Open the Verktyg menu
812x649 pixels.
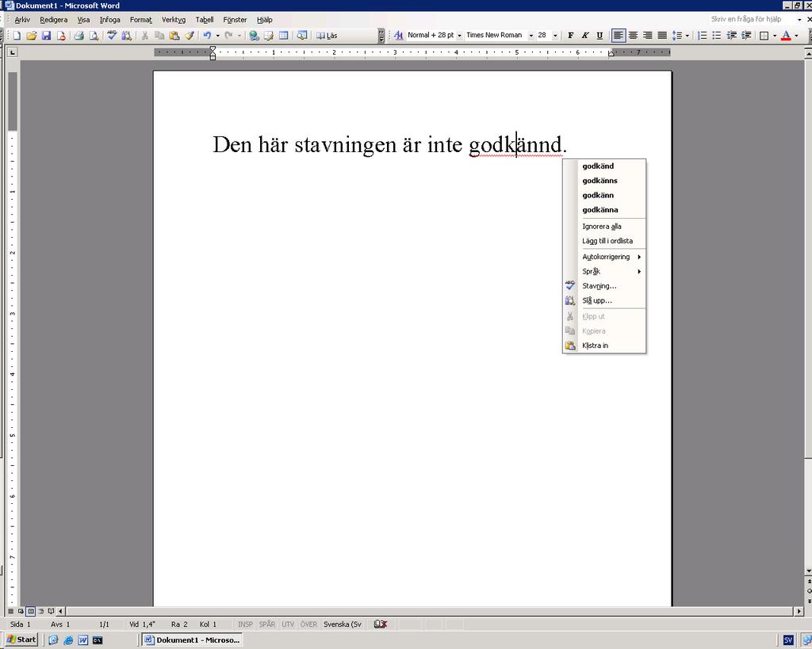[174, 20]
